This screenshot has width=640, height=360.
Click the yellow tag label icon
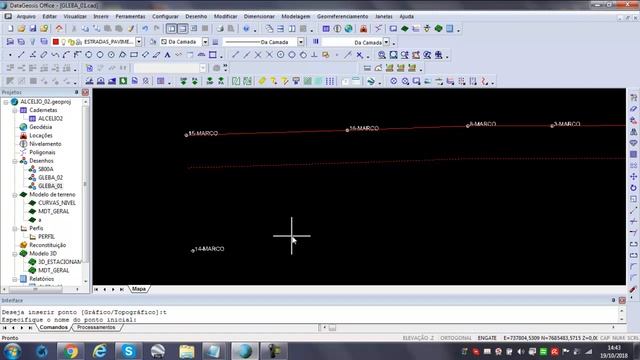(262, 81)
